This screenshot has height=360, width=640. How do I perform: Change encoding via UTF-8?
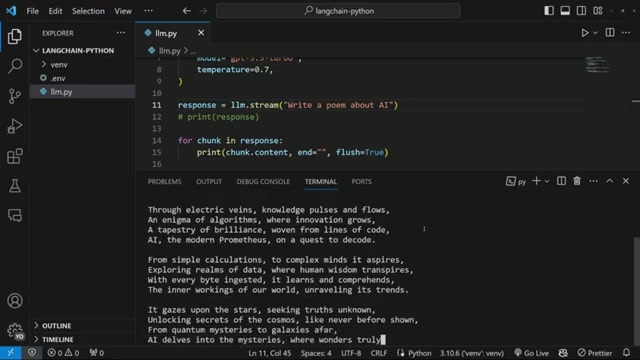click(x=351, y=353)
